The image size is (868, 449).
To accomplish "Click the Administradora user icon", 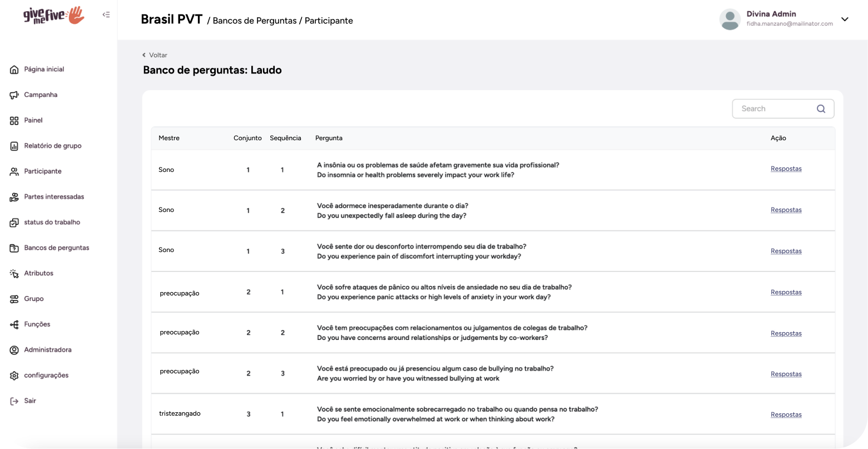I will [x=14, y=350].
